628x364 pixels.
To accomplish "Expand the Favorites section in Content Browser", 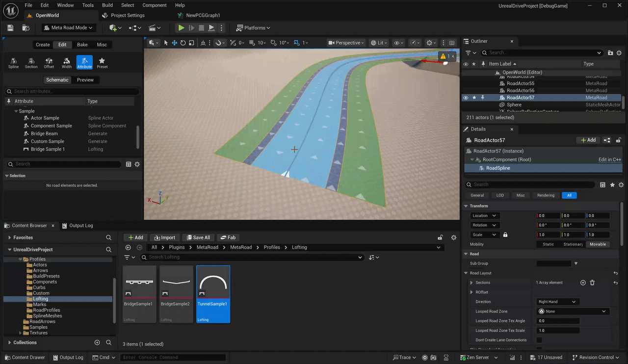I will 9,237.
